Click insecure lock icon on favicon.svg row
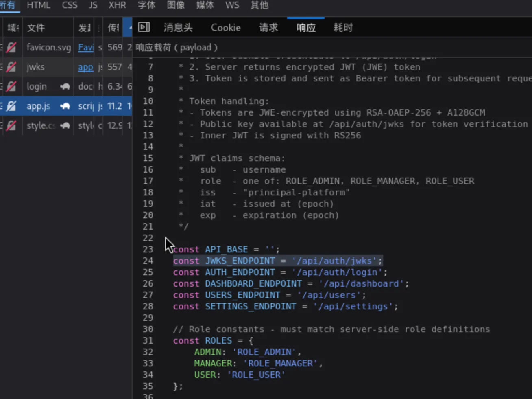Viewport: 532px width, 399px height. pos(11,48)
